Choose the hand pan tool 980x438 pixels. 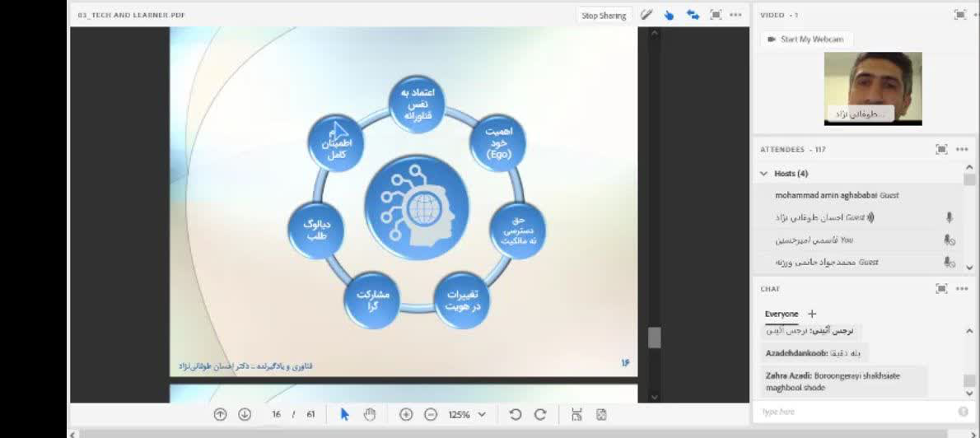click(x=370, y=414)
